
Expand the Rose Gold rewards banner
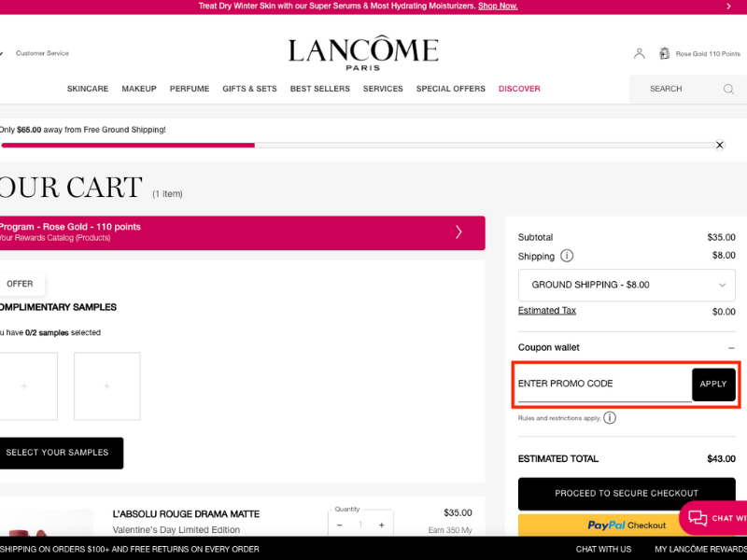(458, 232)
